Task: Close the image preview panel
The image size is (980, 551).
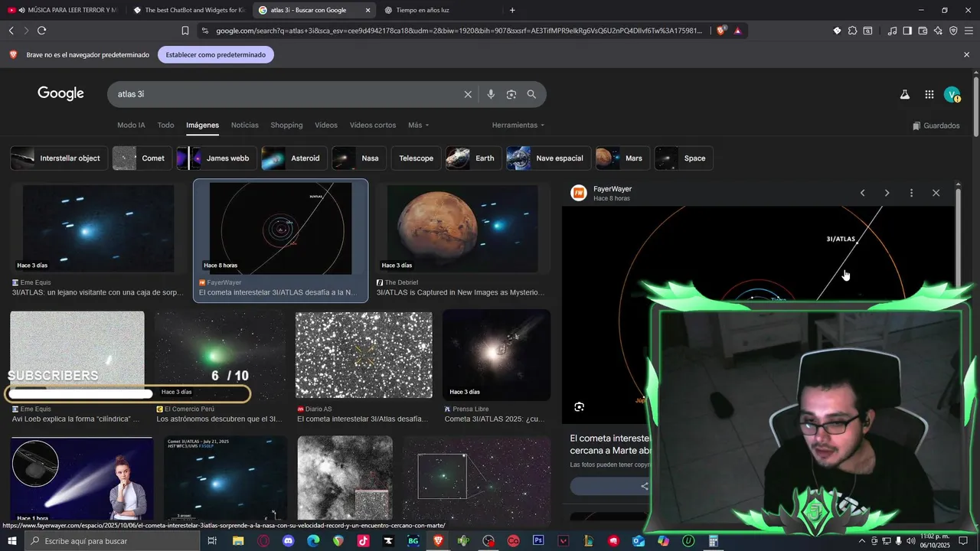Action: pyautogui.click(x=936, y=193)
